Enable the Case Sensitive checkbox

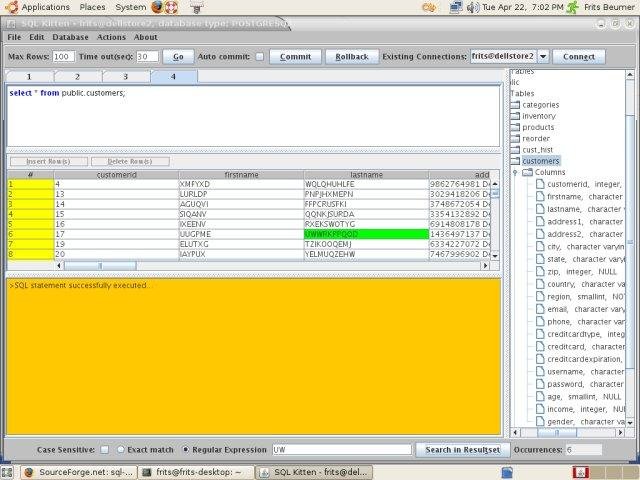coord(105,450)
